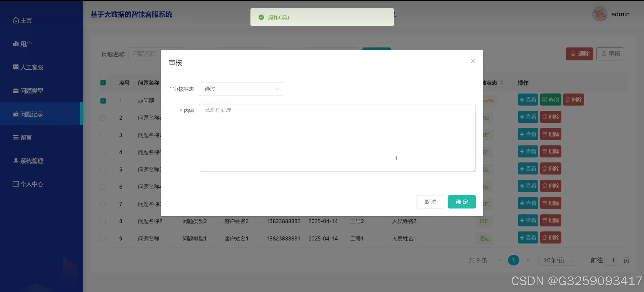Click the 问题名称2 cell in row 8
Image resolution: width=644 pixels, height=292 pixels.
click(150, 221)
